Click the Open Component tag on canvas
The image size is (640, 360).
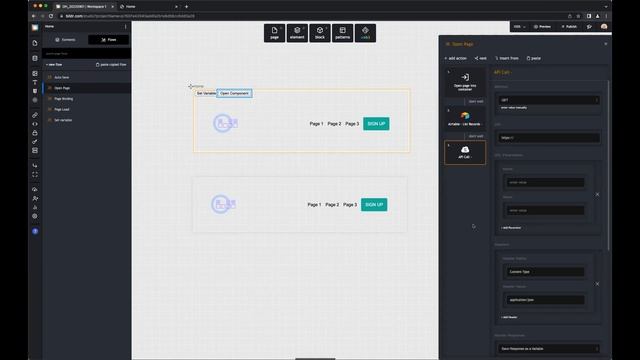[x=234, y=93]
